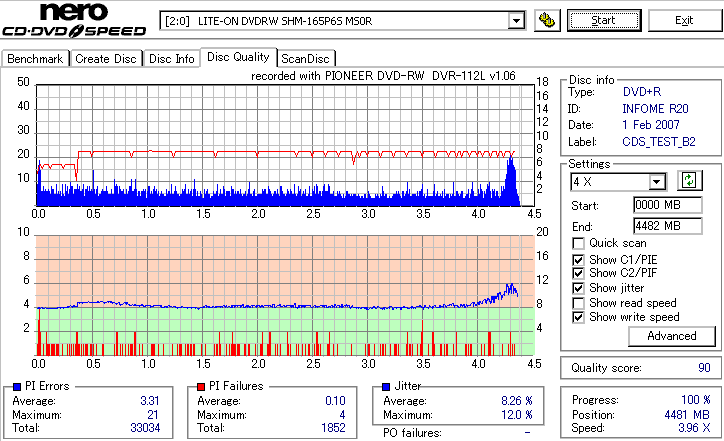Click the Jitter maximum 12.0 % value
Screen dimensions: 724x441
coord(517,415)
